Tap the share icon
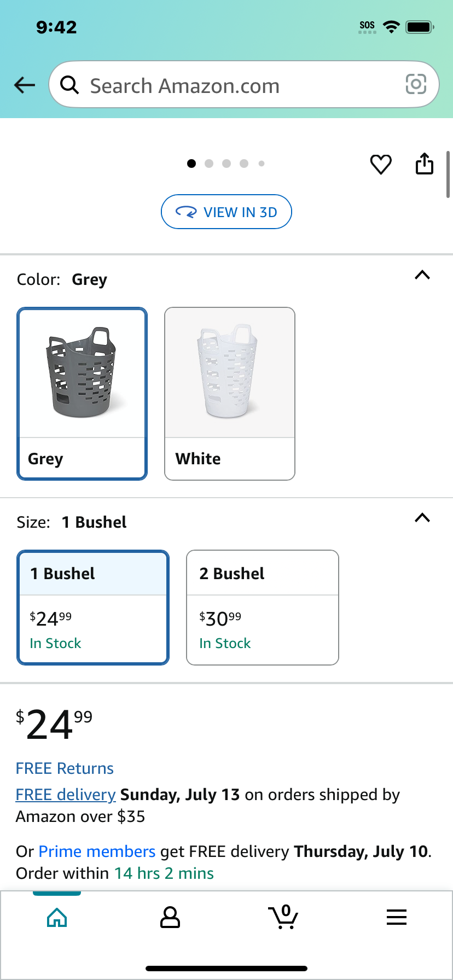 point(425,164)
